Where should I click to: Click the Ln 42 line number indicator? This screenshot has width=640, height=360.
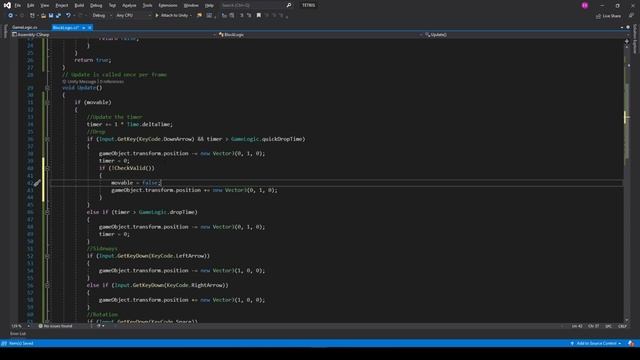[577, 326]
